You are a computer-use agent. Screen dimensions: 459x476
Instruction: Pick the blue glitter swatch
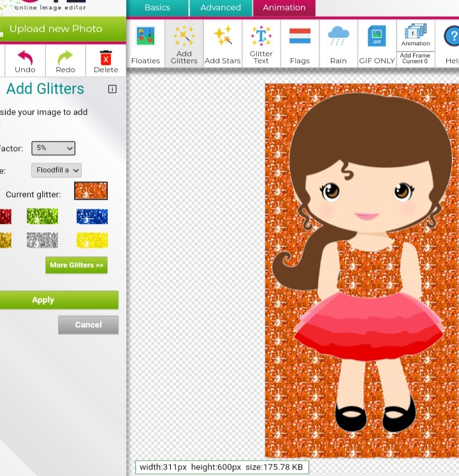pyautogui.click(x=92, y=217)
